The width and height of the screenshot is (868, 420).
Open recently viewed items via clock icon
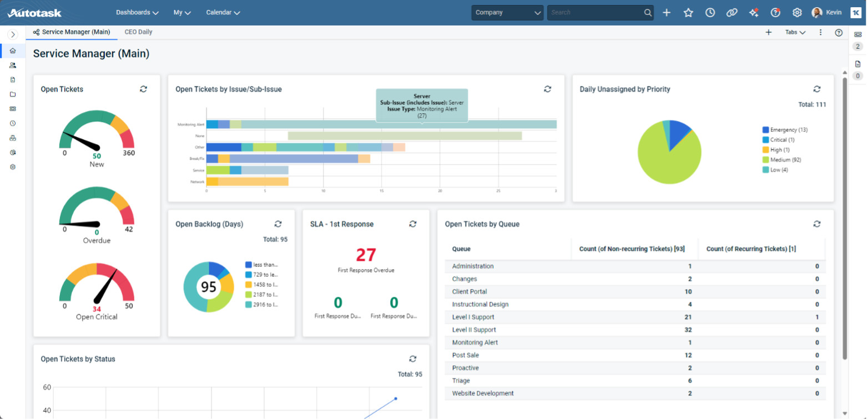710,12
